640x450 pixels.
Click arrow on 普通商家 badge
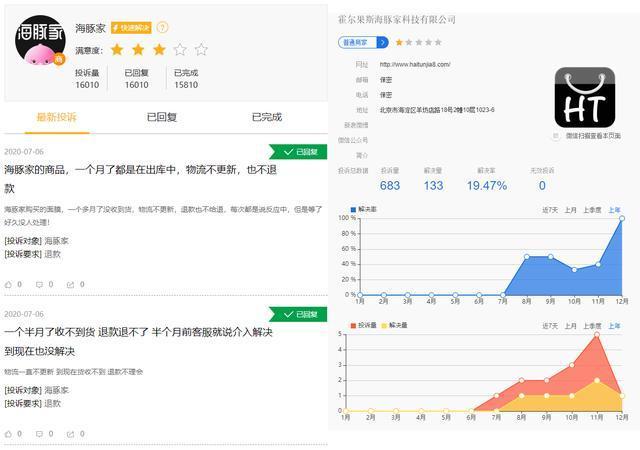pyautogui.click(x=382, y=42)
